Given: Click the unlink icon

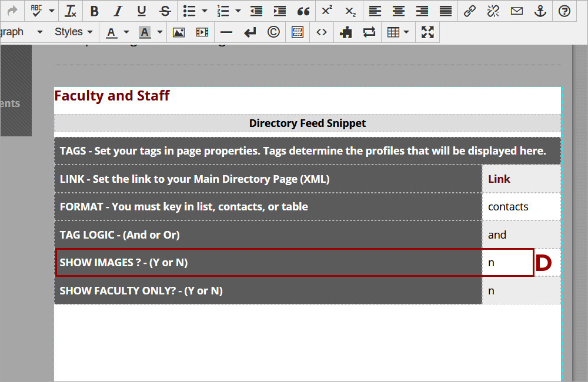Looking at the screenshot, I should 493,11.
